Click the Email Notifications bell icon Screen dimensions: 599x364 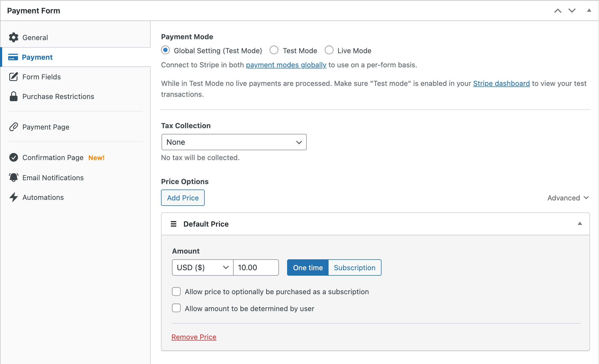coord(13,178)
